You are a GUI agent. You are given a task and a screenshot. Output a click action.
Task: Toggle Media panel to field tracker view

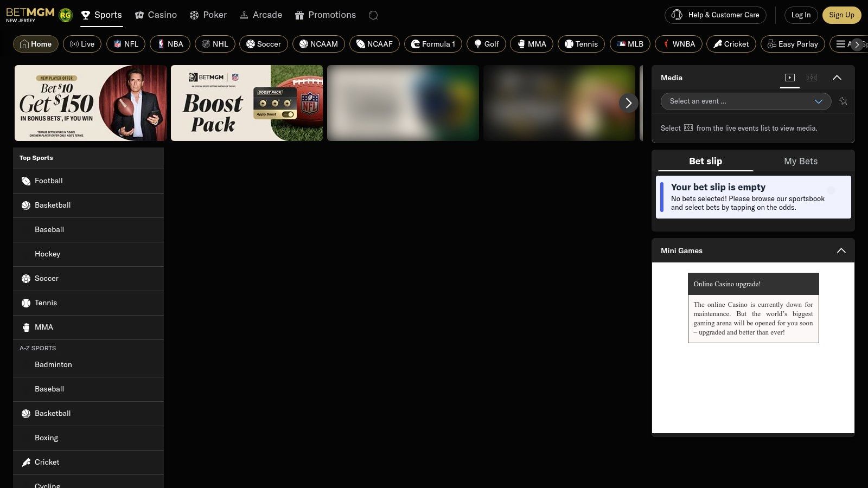click(811, 78)
